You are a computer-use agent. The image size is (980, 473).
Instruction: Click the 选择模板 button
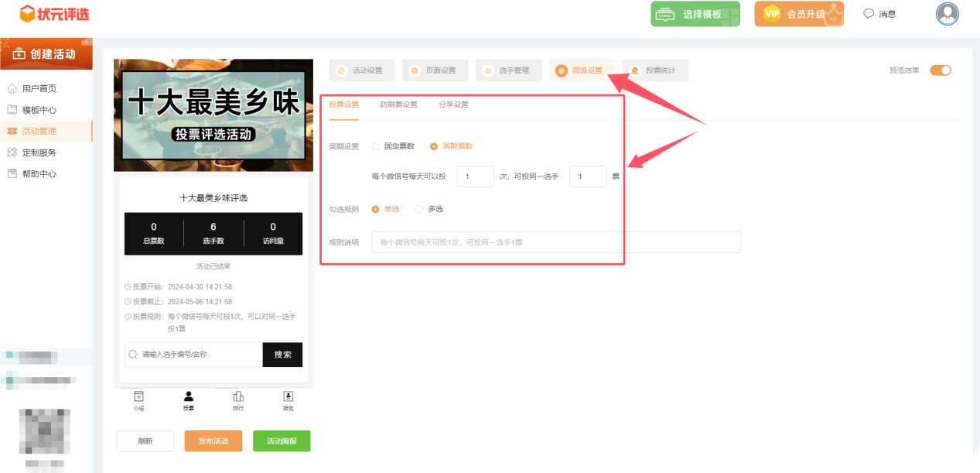(x=695, y=14)
